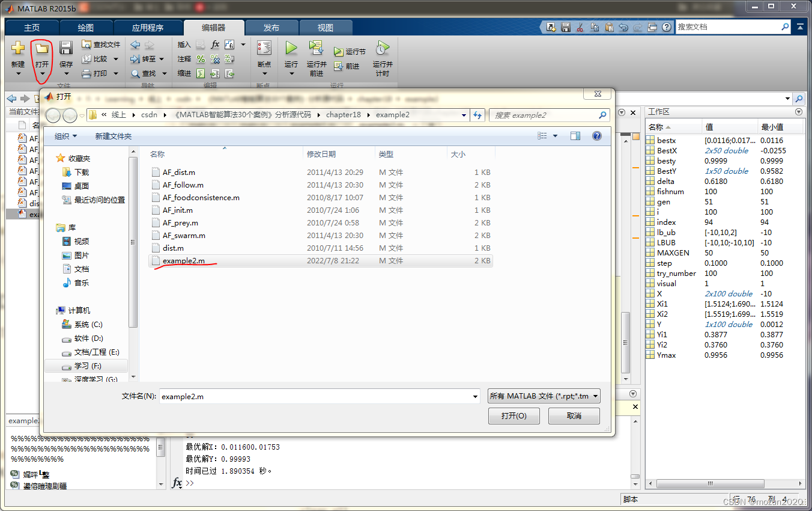Open the 保存 (Save) dropdown arrow
Viewport: 812px width, 511px height.
point(66,74)
